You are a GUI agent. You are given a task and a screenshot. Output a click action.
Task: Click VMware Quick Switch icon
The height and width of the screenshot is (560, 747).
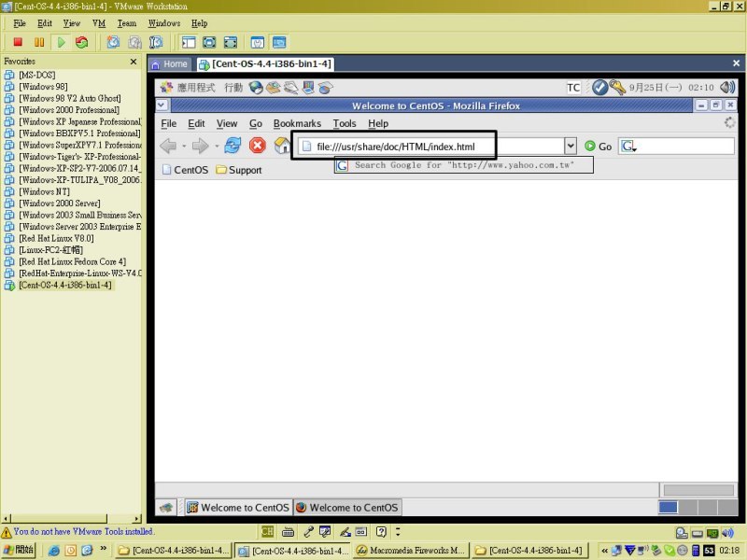pyautogui.click(x=230, y=42)
